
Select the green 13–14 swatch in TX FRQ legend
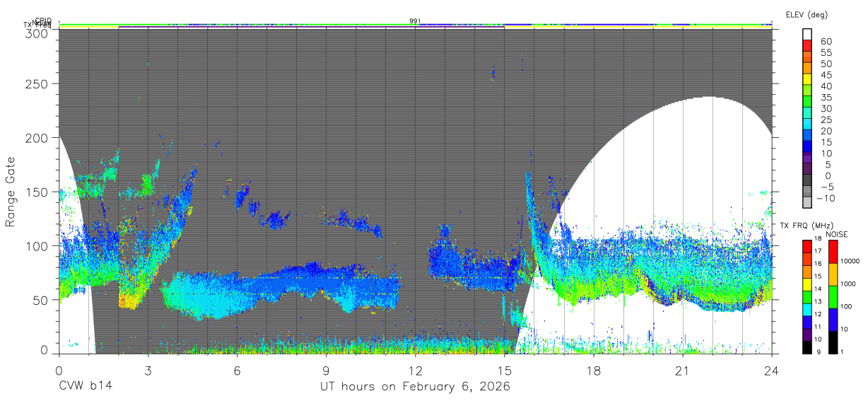click(807, 297)
